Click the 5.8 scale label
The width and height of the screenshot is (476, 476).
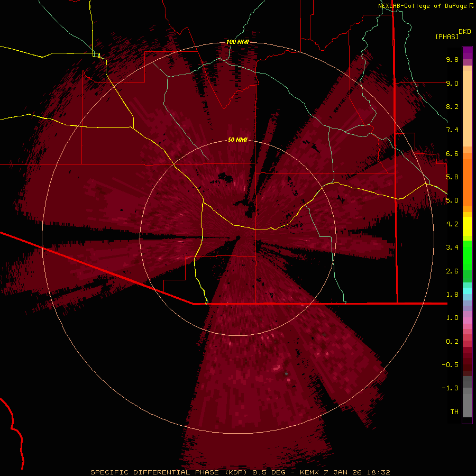(x=452, y=177)
